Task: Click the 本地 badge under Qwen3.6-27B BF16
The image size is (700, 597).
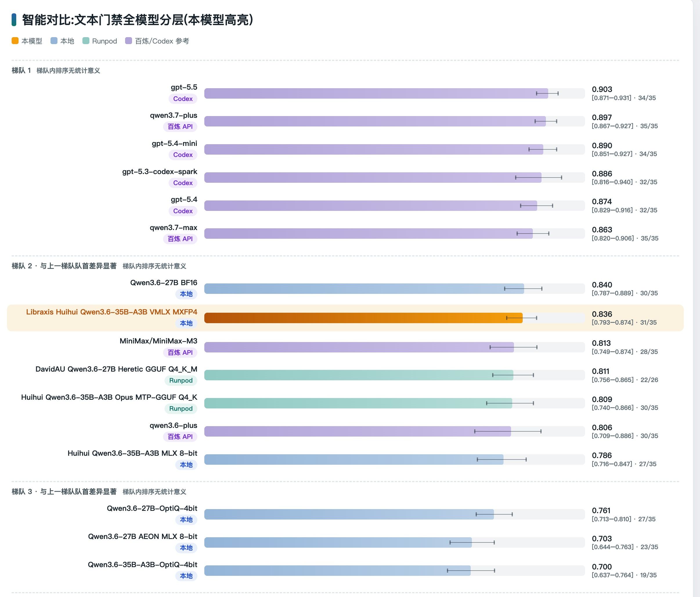Action: click(x=186, y=294)
